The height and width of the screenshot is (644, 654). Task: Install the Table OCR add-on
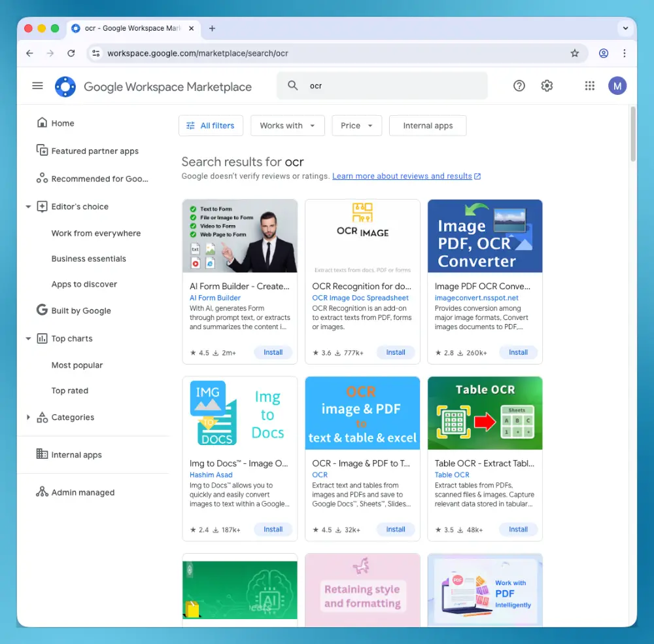[518, 529]
